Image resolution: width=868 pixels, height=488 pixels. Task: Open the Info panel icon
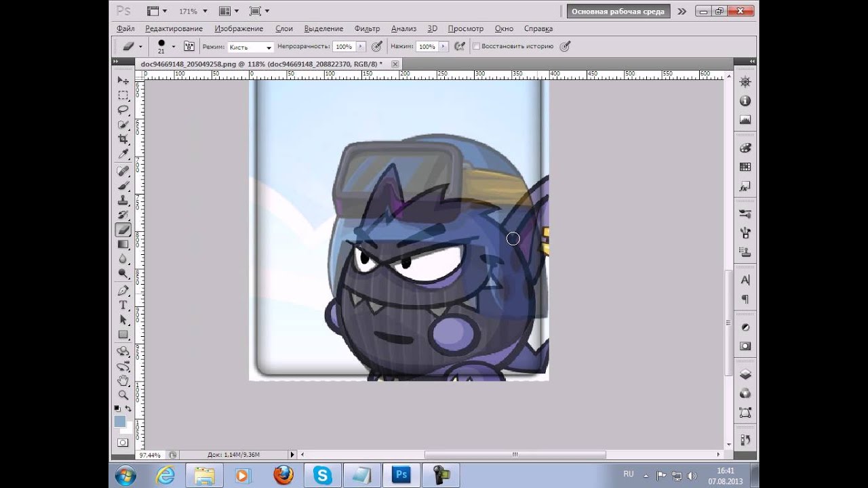[x=745, y=100]
